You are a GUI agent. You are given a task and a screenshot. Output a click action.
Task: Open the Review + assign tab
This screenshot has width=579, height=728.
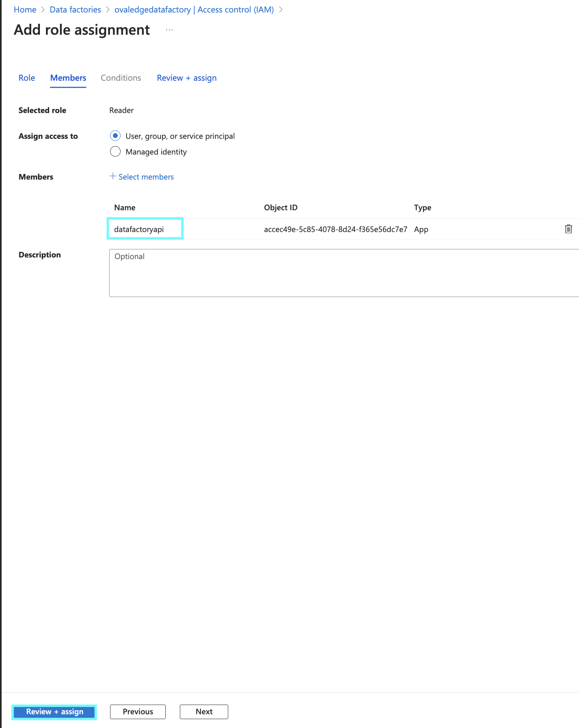click(186, 78)
